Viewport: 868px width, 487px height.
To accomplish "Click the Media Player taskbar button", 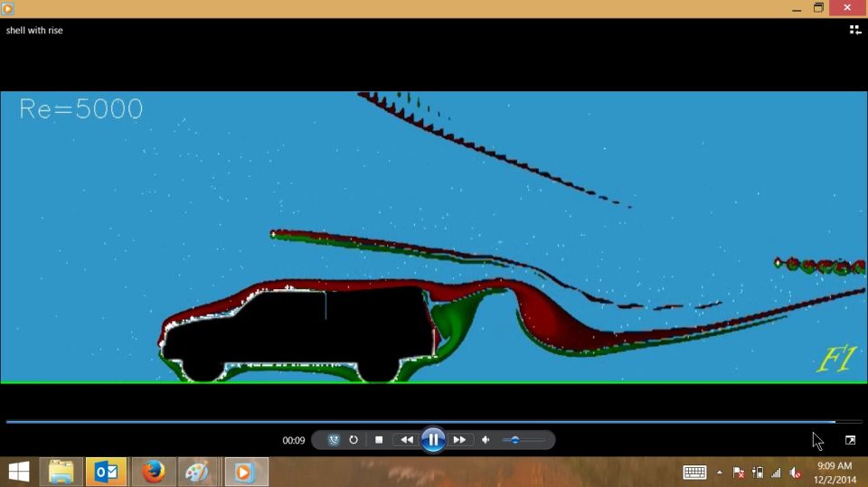I will [246, 472].
